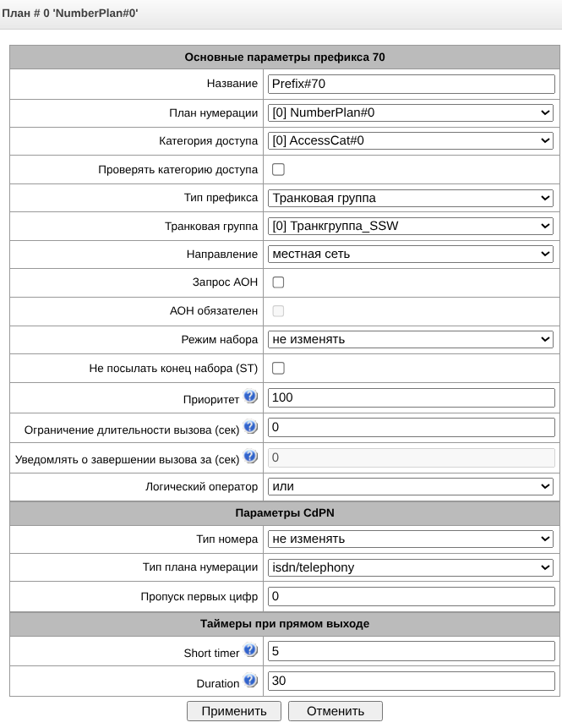Viewport: 562px width, 728px height.
Task: Toggle the Запрос АОН checkbox
Action: pos(278,282)
